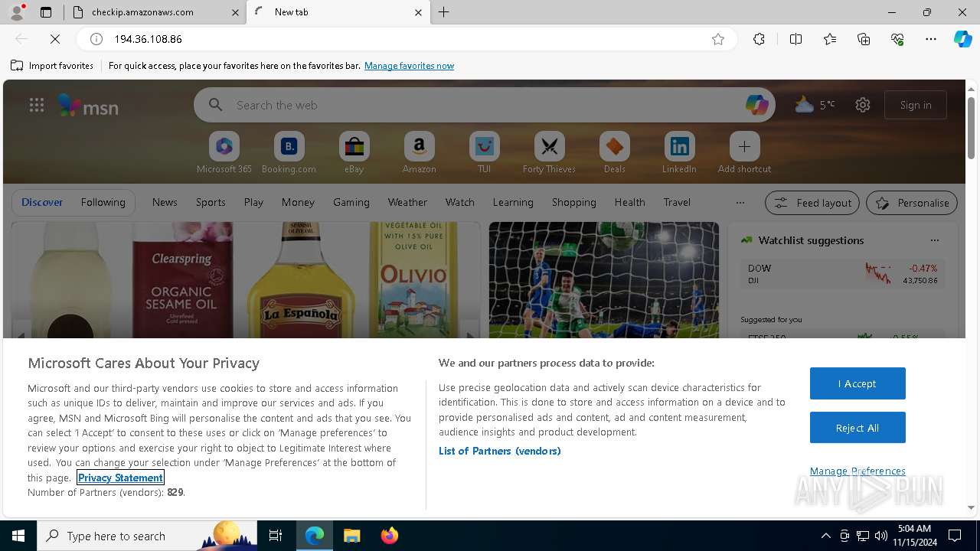Add this page to favorites star
The image size is (980, 551).
pos(718,39)
